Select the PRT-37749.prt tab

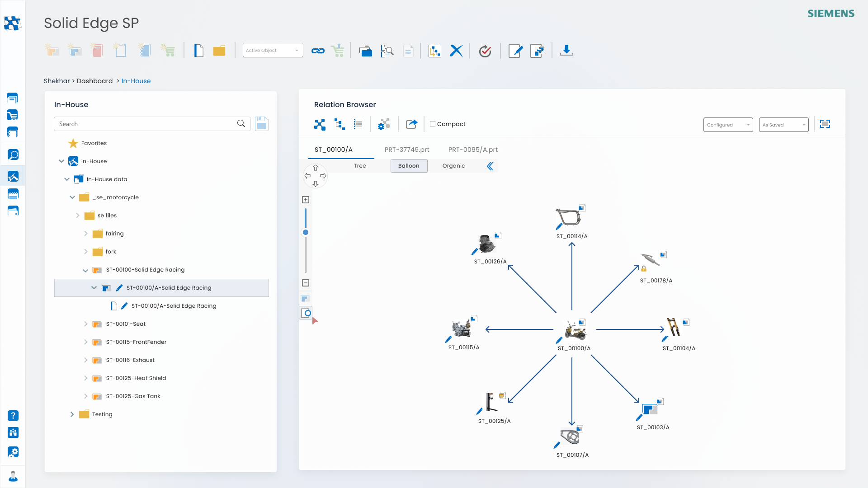407,150
